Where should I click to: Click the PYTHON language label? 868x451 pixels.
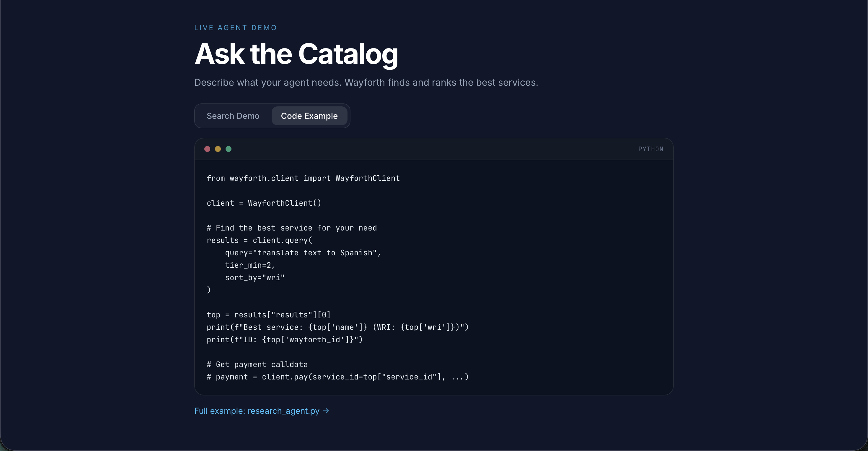pyautogui.click(x=650, y=149)
